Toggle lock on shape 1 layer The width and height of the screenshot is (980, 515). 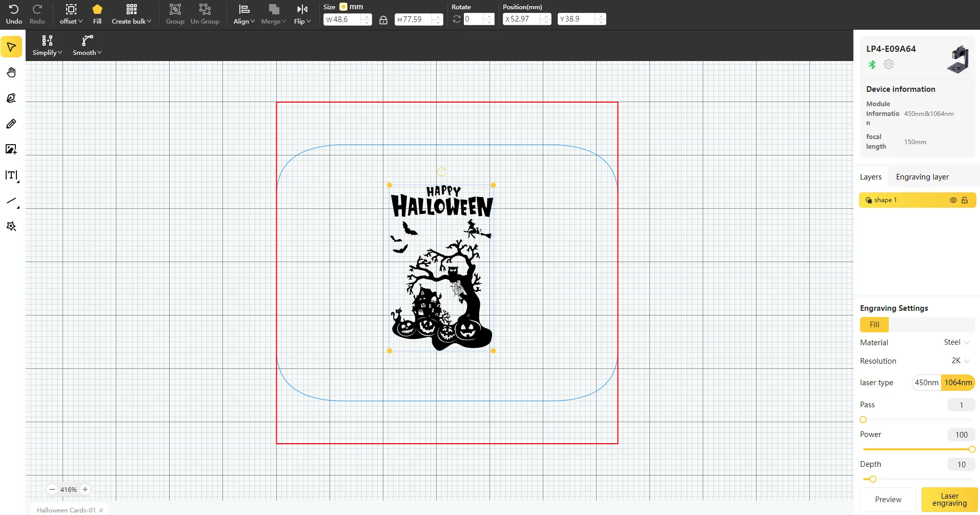[x=965, y=200]
